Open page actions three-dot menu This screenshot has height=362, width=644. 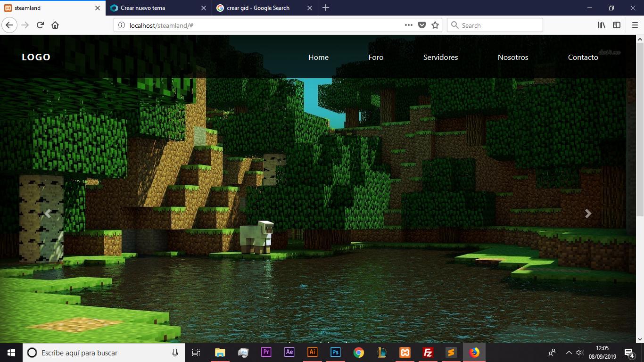click(x=409, y=25)
